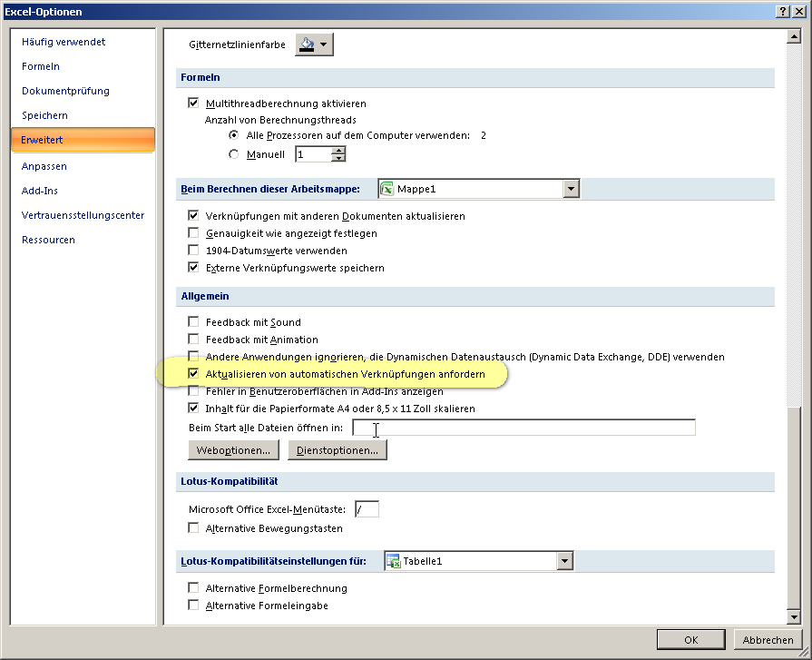Screen dimensions: 812x660
Task: Enable Alternative Formeleingabe
Action: [193, 606]
